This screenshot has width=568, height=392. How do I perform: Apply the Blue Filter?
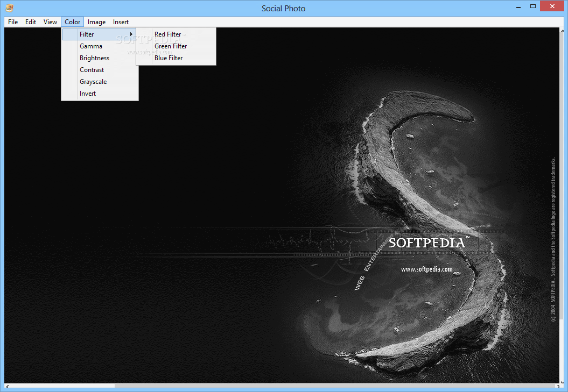176,58
